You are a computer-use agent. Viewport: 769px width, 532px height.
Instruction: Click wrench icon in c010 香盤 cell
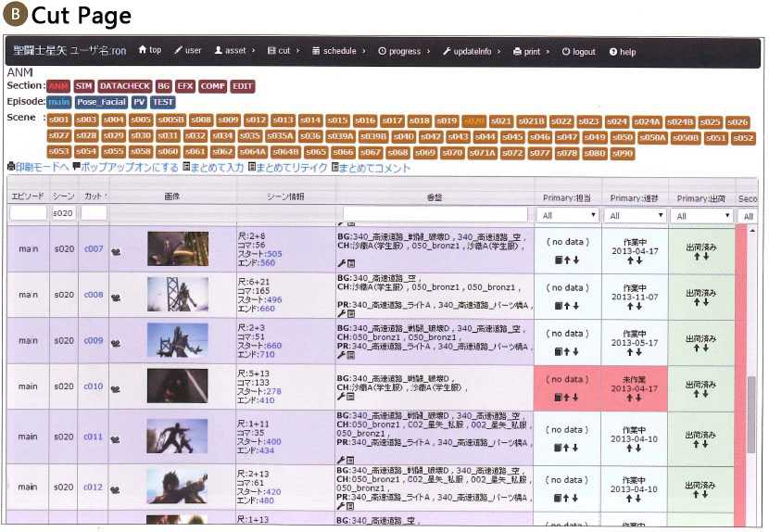[341, 397]
